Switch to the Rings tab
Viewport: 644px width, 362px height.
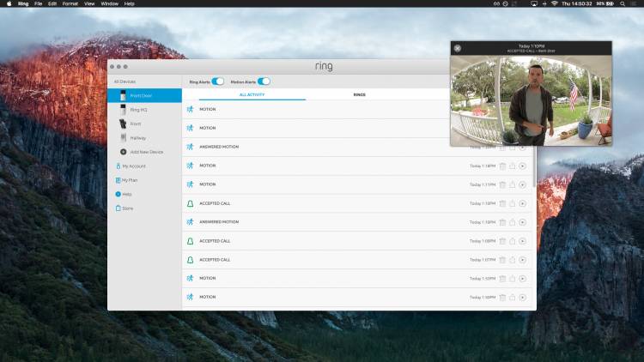pyautogui.click(x=360, y=95)
